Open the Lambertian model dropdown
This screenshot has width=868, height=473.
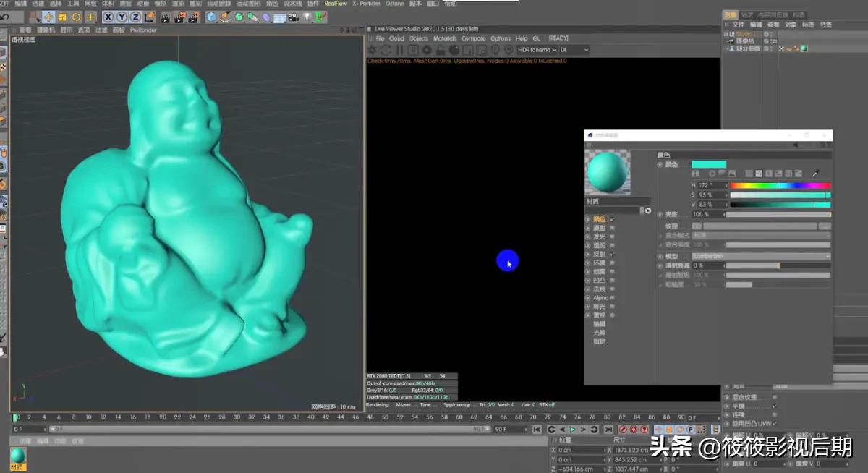760,256
